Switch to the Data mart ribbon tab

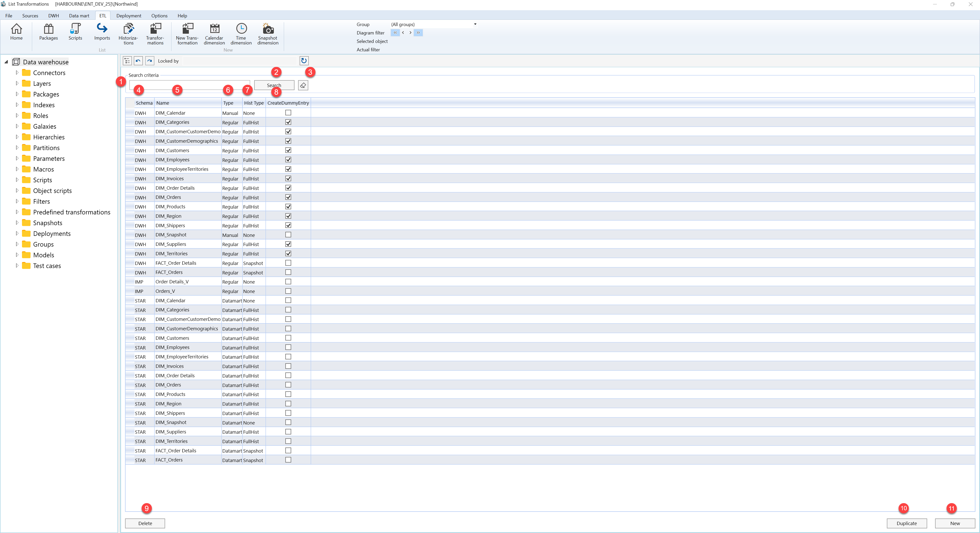79,16
